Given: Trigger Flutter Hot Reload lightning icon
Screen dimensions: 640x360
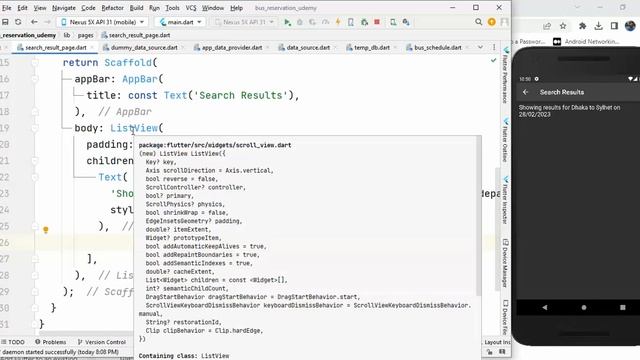Looking at the screenshot, I should tap(338, 22).
